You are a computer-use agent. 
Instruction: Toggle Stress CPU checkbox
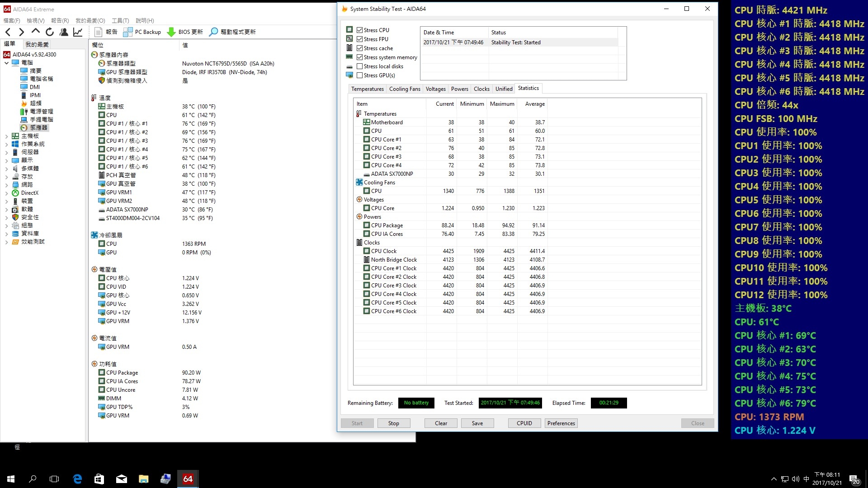click(x=360, y=30)
